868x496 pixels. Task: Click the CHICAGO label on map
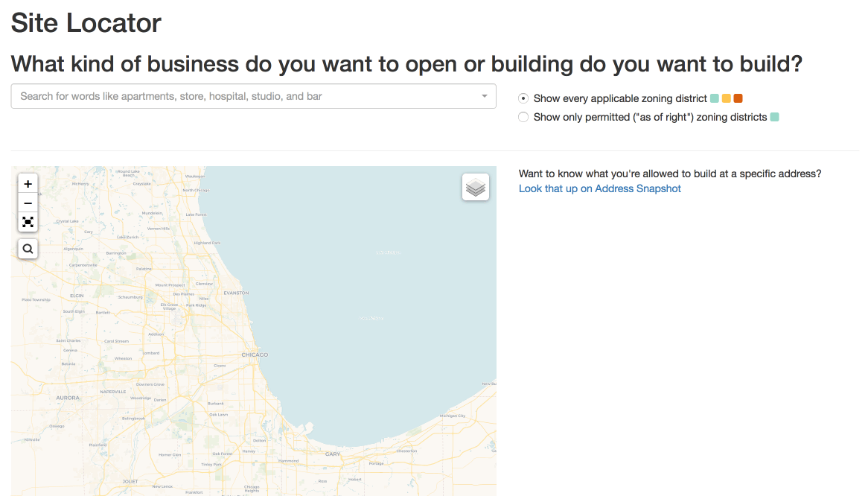(255, 354)
